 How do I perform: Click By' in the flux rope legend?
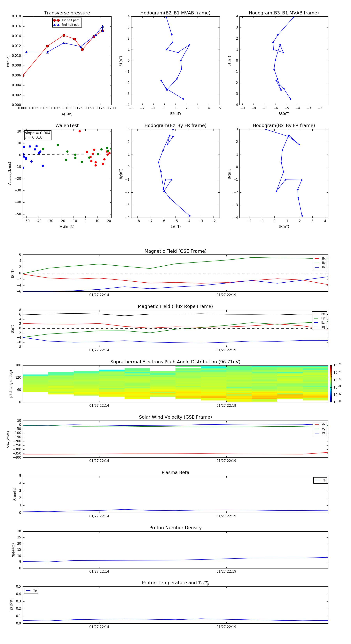pyautogui.click(x=320, y=318)
